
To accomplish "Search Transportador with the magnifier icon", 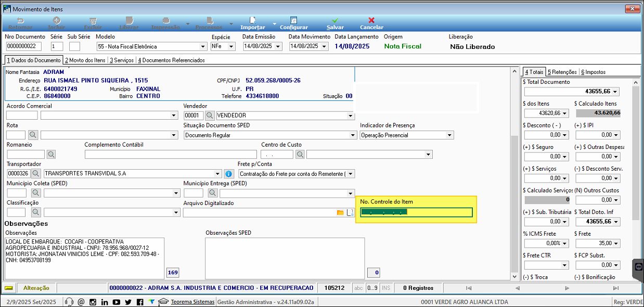I will (36, 174).
